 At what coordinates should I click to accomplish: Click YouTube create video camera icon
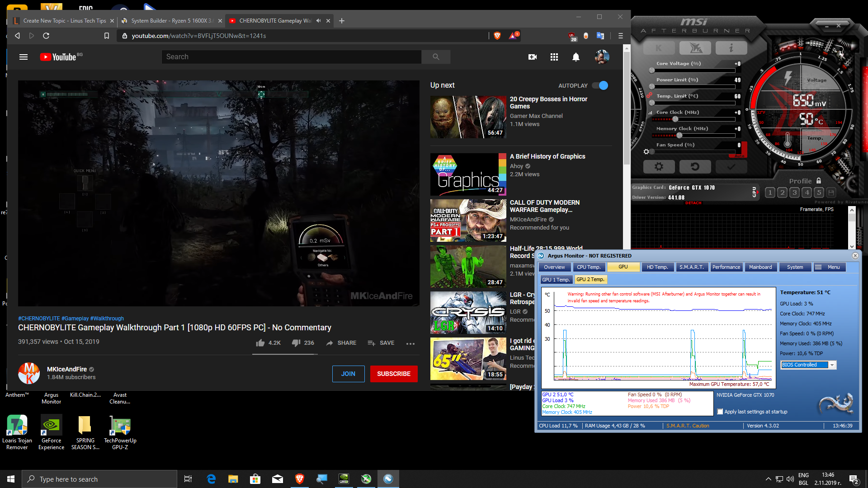(x=533, y=57)
